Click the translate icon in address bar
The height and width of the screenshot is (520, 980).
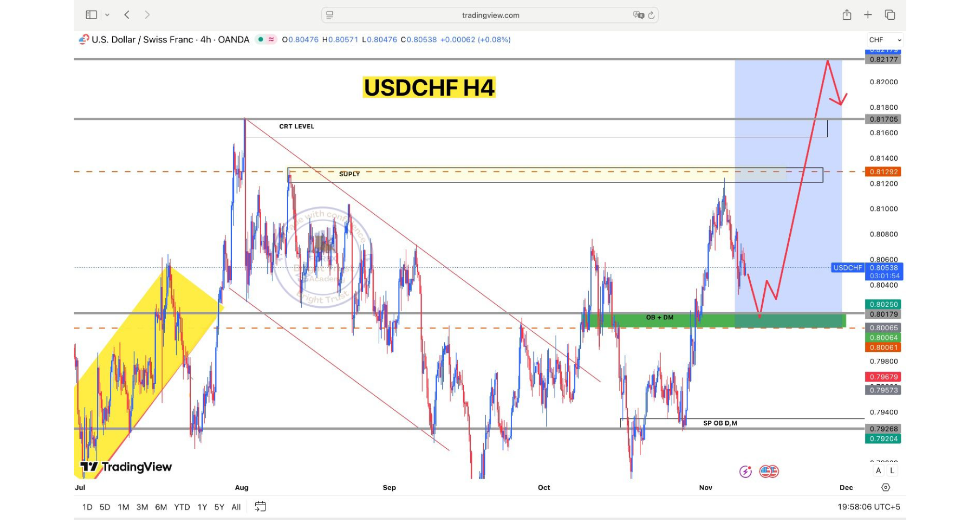click(638, 15)
